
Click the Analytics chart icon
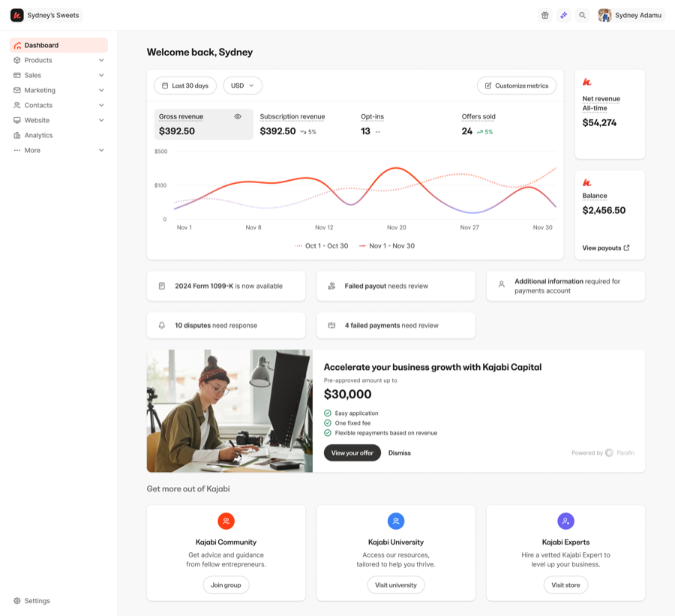[17, 135]
